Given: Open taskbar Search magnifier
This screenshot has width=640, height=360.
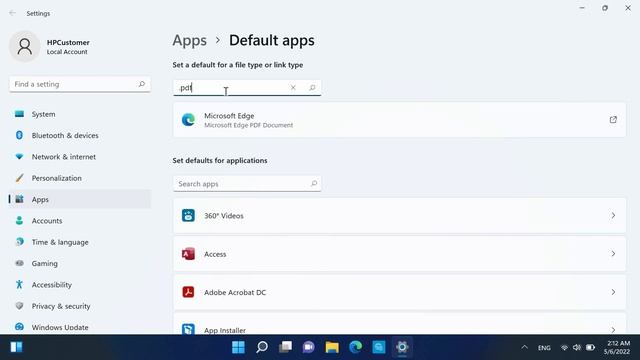Looking at the screenshot, I should [x=262, y=347].
